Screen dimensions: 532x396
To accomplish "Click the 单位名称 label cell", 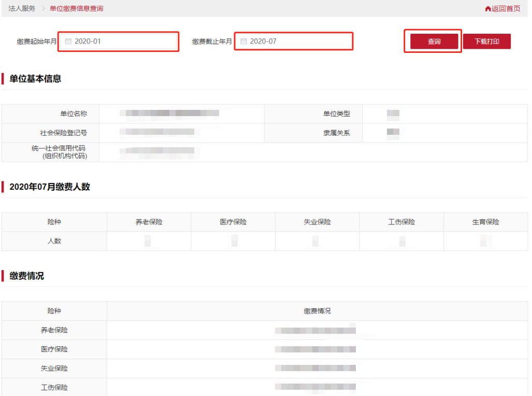I will 74,114.
